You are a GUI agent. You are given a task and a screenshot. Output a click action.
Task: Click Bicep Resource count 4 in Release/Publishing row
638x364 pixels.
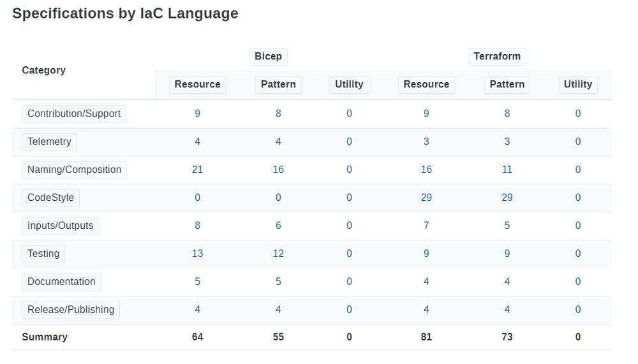coord(197,310)
